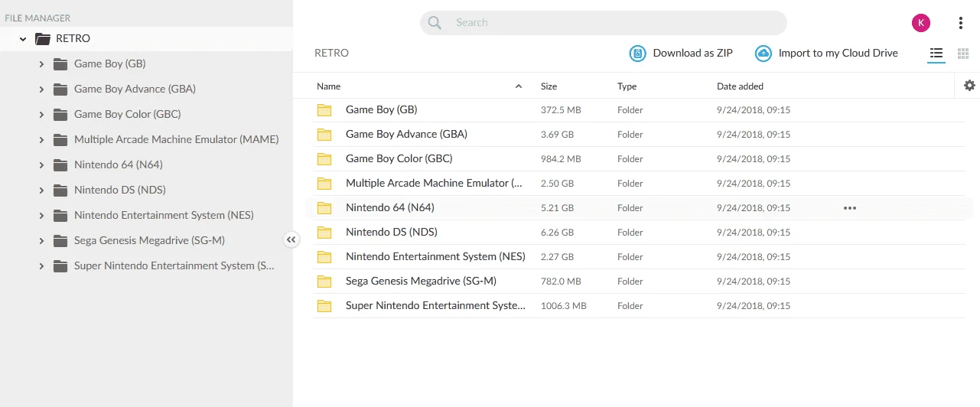Click Super Nintendo folder icon in list
Viewport: 980px width, 407px height.
[x=324, y=306]
